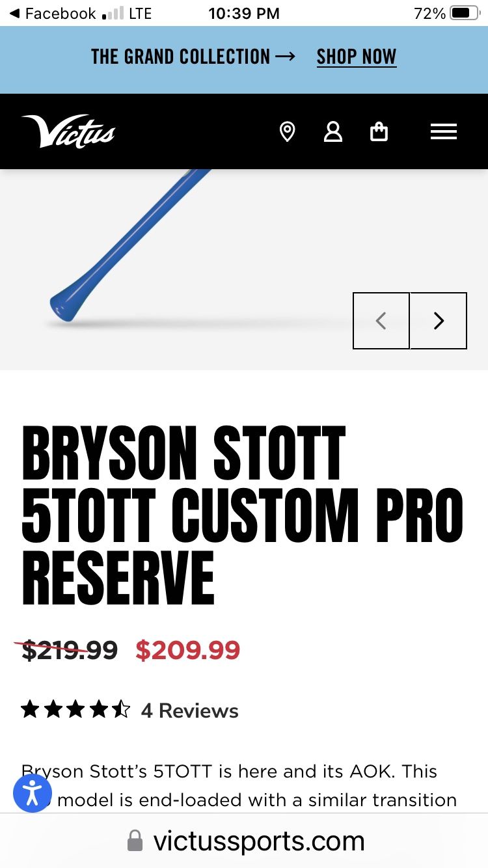This screenshot has height=868, width=488.
Task: Tap the Facebook back-to-app arrow
Action: tap(16, 14)
